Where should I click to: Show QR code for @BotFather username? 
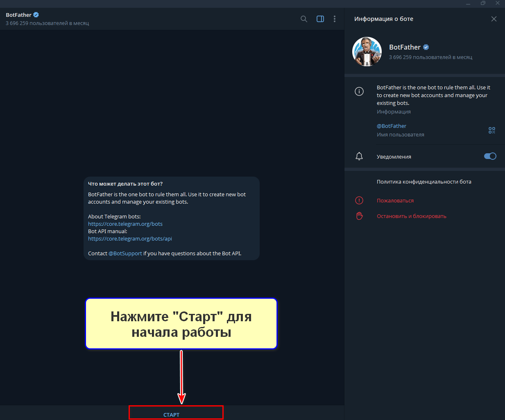492,130
